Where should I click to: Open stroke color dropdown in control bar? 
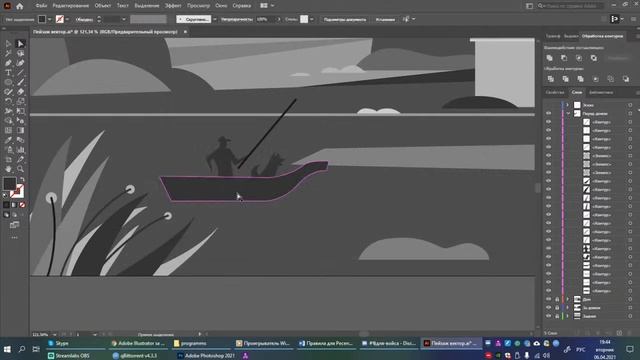tap(67, 19)
